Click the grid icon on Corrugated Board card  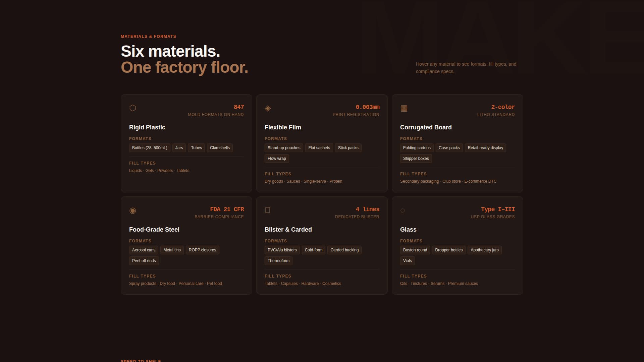tap(404, 108)
